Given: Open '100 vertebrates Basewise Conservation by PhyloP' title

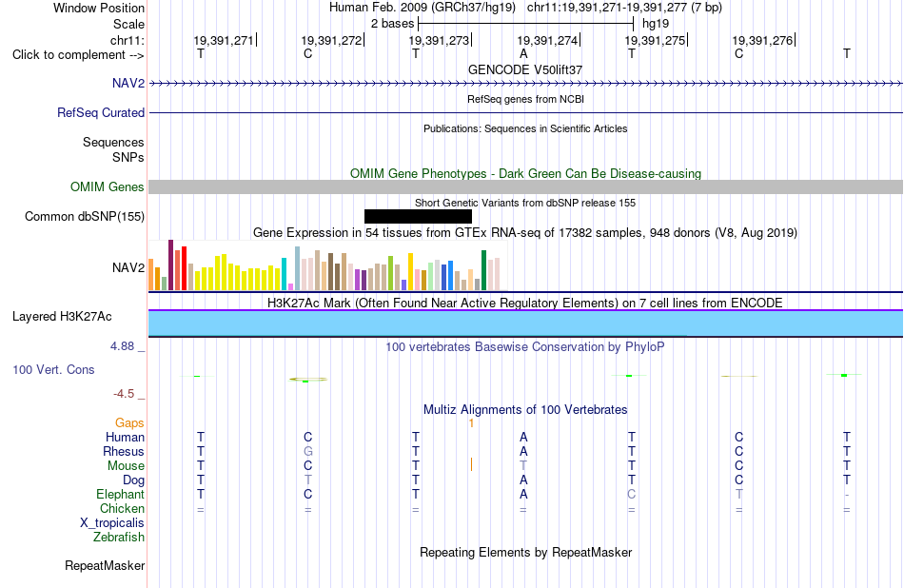Looking at the screenshot, I should click(525, 347).
